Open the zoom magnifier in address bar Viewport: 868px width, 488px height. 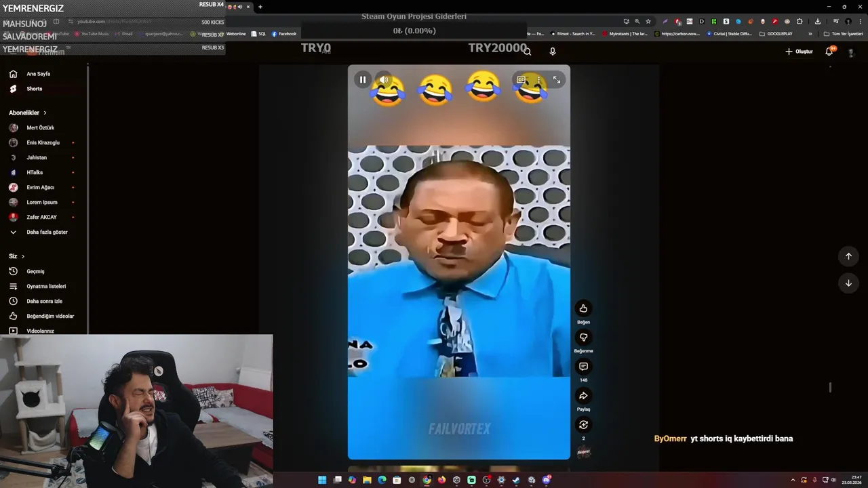coord(637,21)
